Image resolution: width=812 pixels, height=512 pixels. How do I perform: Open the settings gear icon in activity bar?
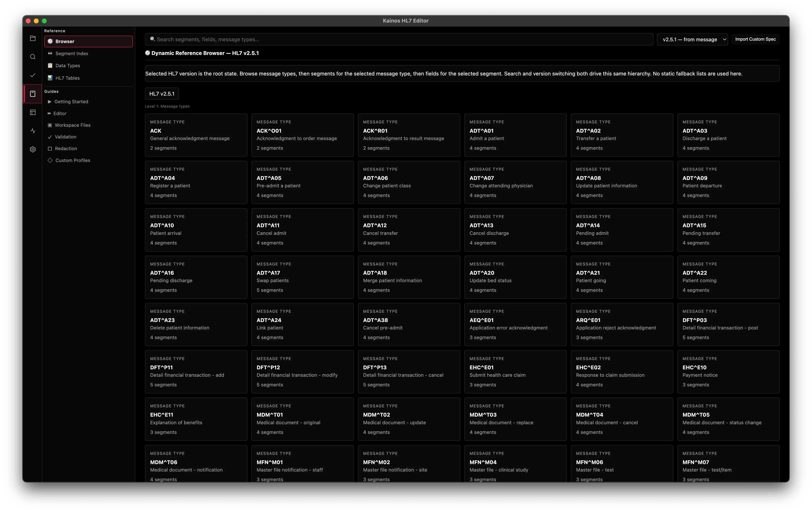pyautogui.click(x=33, y=149)
